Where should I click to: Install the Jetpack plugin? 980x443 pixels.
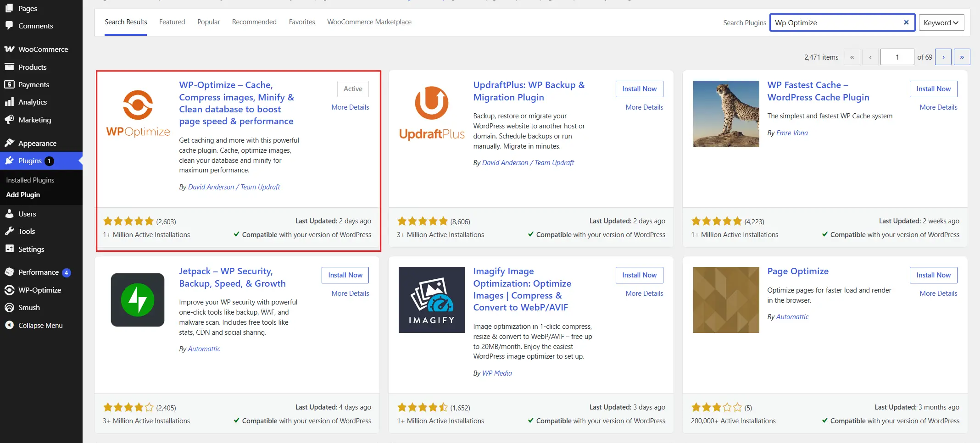(345, 275)
